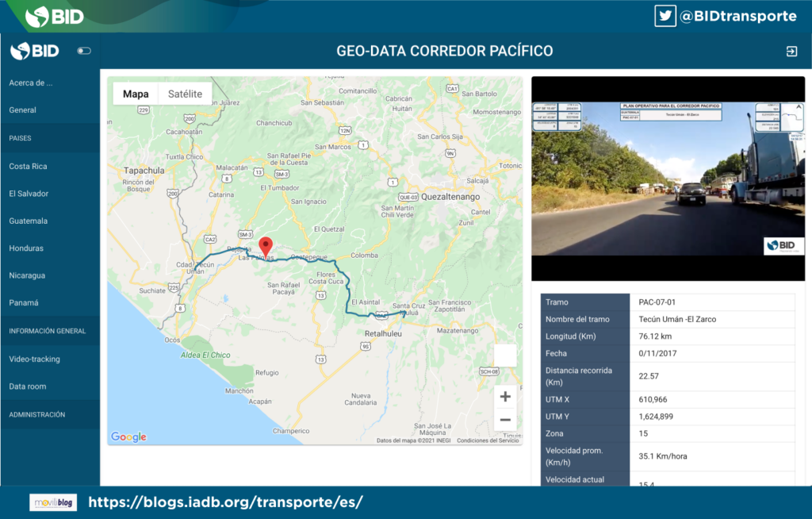Open Condiciones del Servicio link on map
Image resolution: width=812 pixels, height=519 pixels.
pos(488,440)
